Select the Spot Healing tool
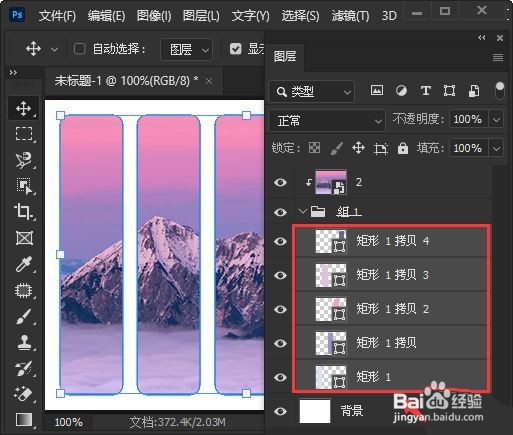This screenshot has width=513, height=435. pos(24,290)
